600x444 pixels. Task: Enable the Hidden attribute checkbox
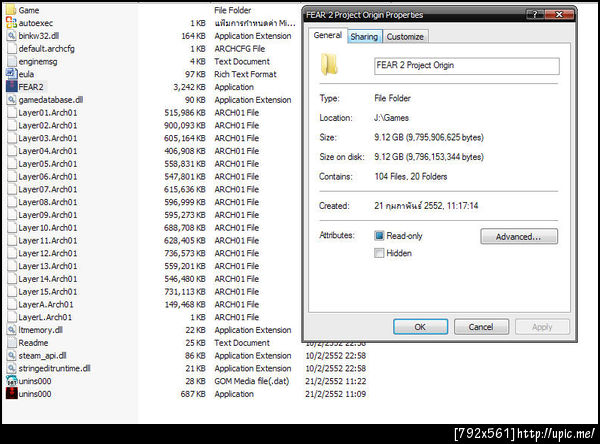(x=379, y=253)
